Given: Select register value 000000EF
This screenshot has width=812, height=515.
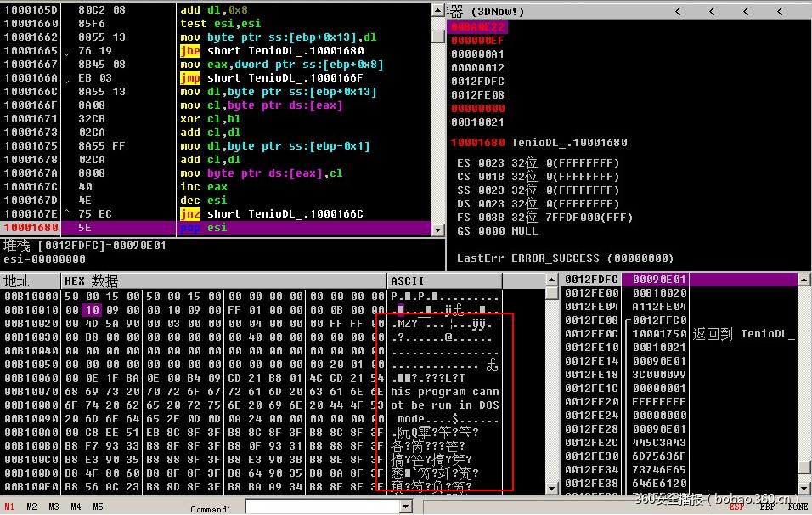Looking at the screenshot, I should tap(477, 41).
